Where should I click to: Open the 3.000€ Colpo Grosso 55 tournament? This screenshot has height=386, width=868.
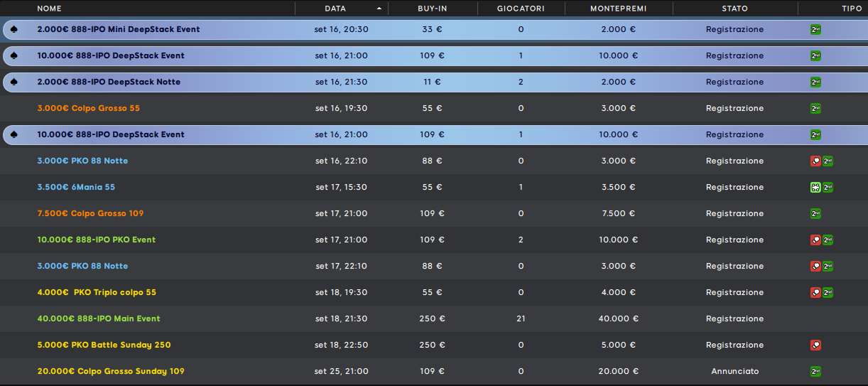pos(88,109)
